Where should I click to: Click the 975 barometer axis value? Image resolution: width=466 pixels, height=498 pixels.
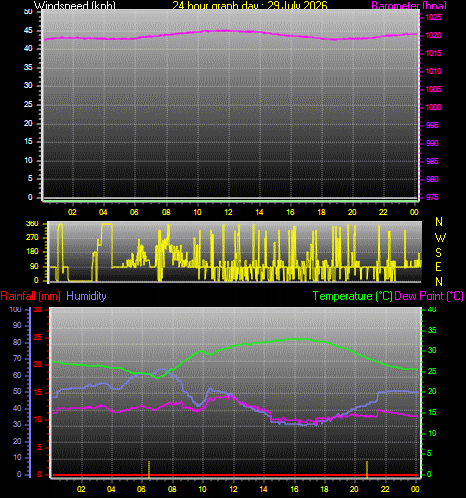pyautogui.click(x=432, y=197)
